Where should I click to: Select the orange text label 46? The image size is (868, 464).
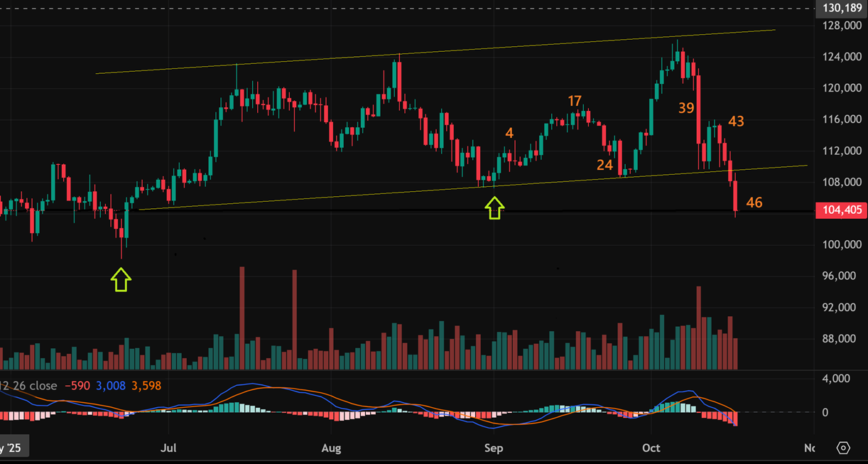754,203
